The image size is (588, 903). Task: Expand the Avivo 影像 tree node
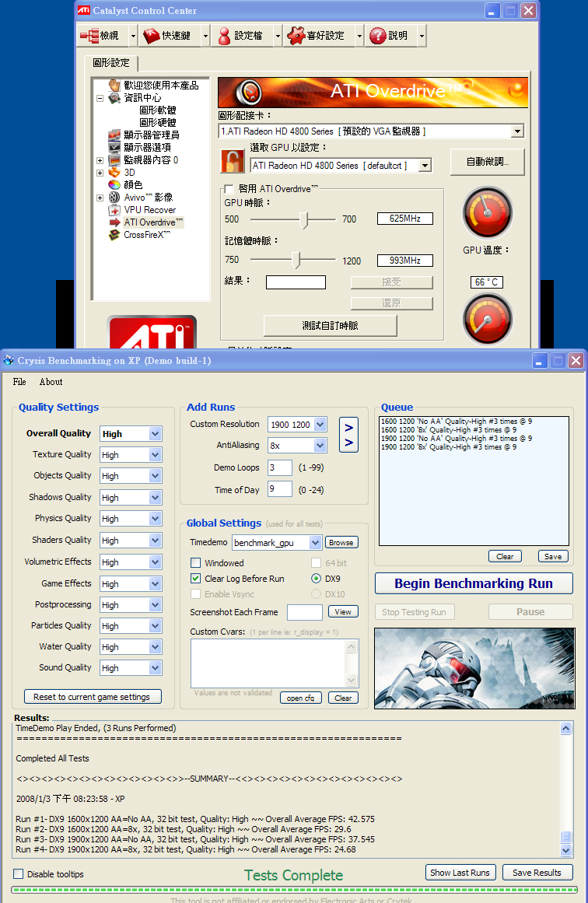(x=100, y=198)
